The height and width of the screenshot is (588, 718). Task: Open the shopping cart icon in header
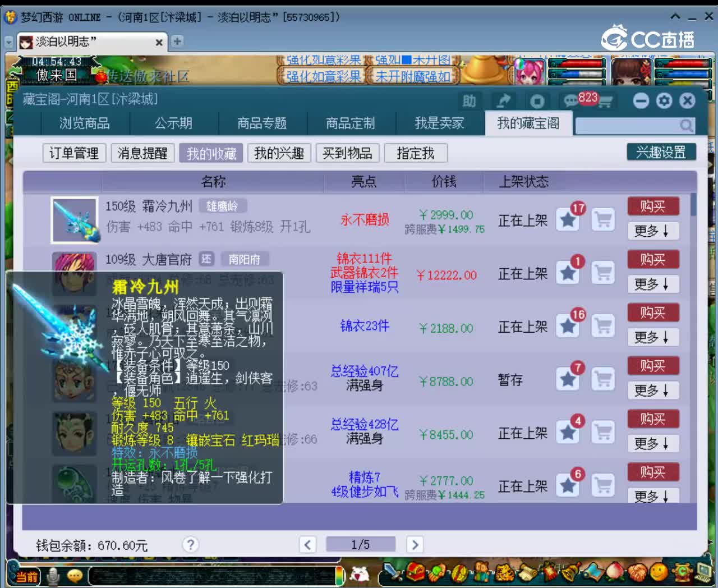pos(605,102)
